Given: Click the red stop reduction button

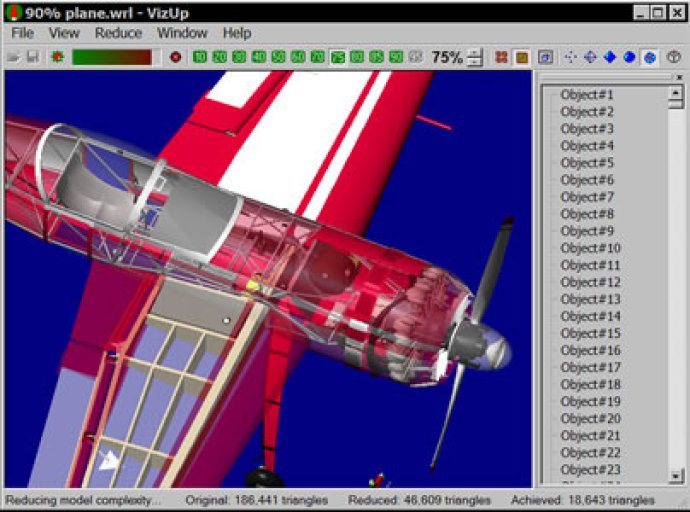Looking at the screenshot, I should (176, 57).
